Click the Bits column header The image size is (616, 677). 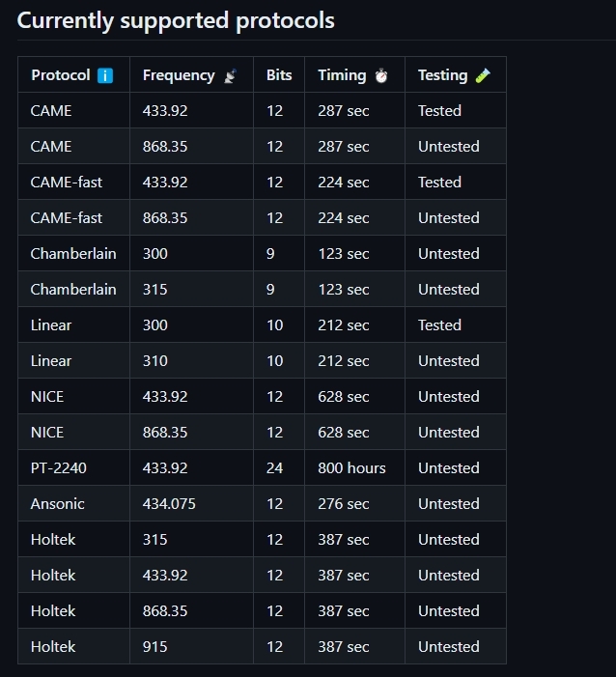(279, 74)
